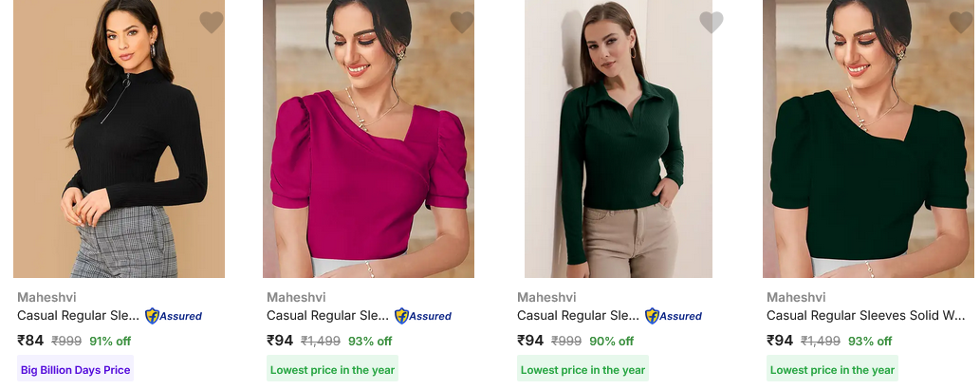Open first Casual Regular Sle... title priced ₹84
Viewport: 980px width, 389px height.
(78, 316)
